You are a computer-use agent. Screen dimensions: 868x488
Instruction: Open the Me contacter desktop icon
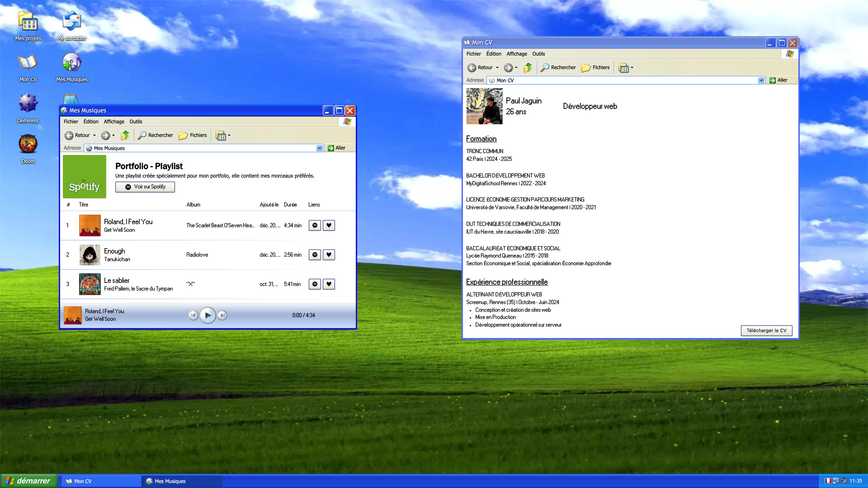[72, 21]
